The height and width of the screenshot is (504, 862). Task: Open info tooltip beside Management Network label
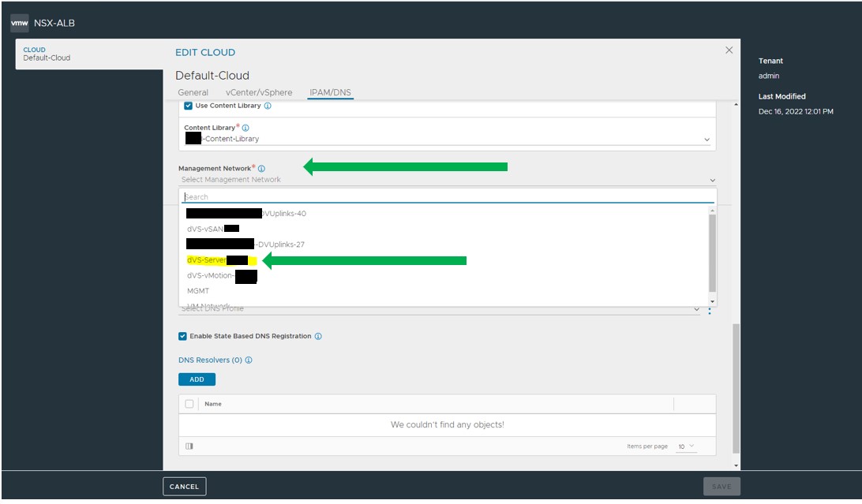(262, 169)
